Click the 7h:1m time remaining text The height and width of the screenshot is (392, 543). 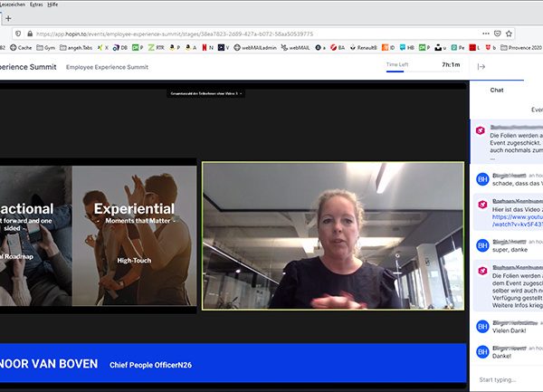[x=451, y=65]
